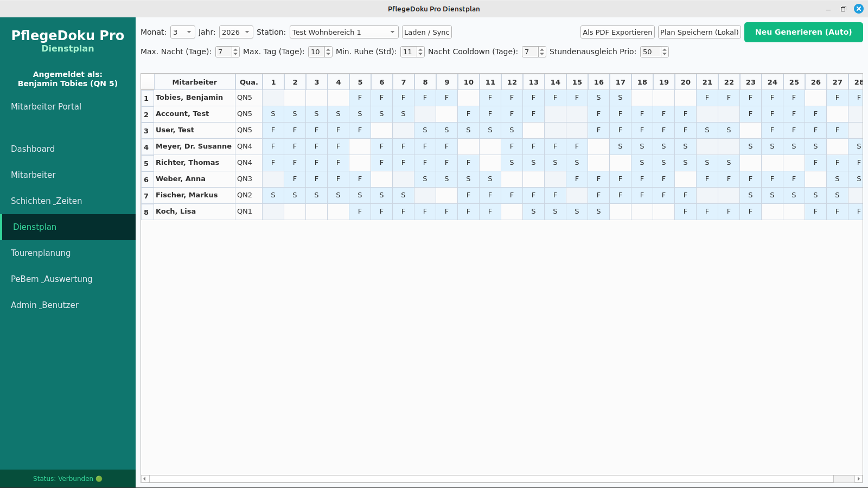Screen dimensions: 868x488
Task: Save plan with Plan Speichern (Lokal)
Action: (699, 33)
